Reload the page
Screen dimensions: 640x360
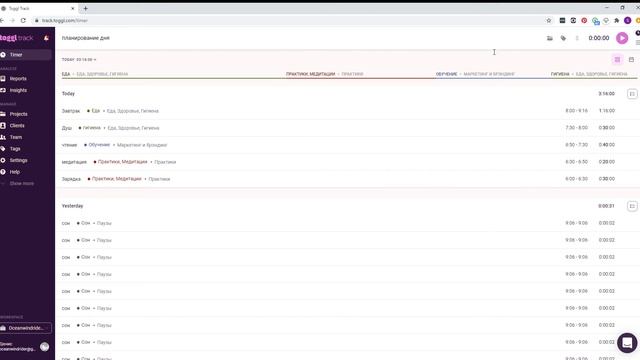click(x=23, y=20)
